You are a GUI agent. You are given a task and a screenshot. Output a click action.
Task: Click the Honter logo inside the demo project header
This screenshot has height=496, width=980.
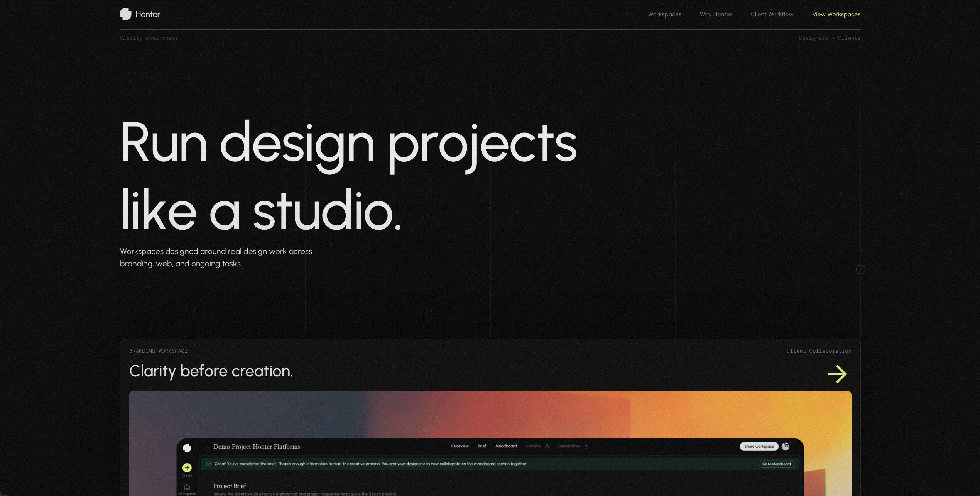[x=188, y=447]
